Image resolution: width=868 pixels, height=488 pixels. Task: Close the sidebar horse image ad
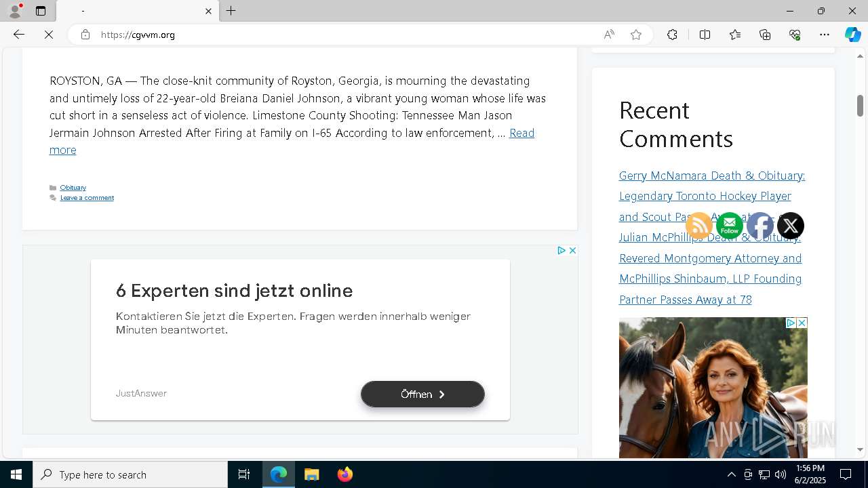point(802,323)
